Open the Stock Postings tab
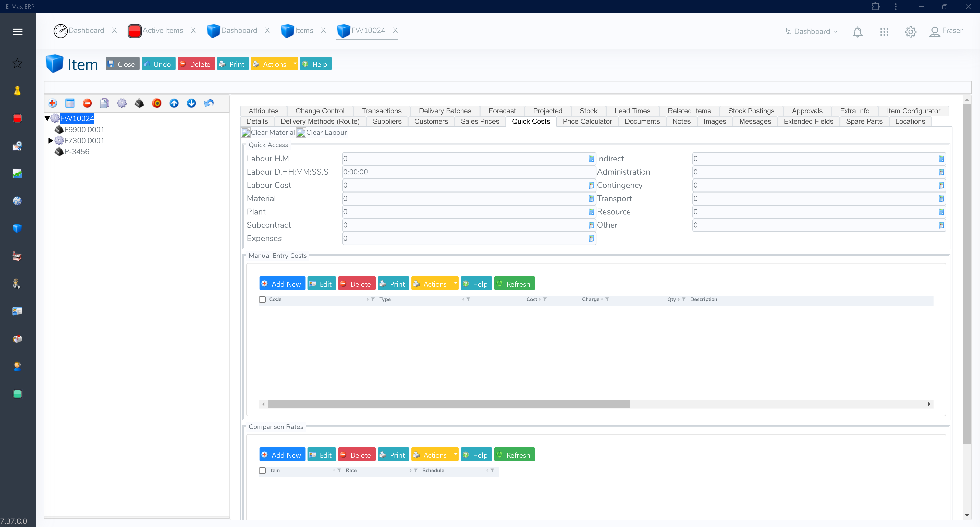Viewport: 980px width, 527px height. (751, 111)
